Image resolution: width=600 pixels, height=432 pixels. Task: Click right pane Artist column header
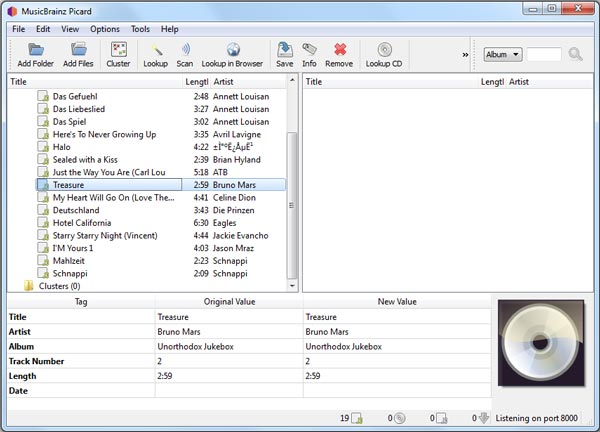click(549, 82)
